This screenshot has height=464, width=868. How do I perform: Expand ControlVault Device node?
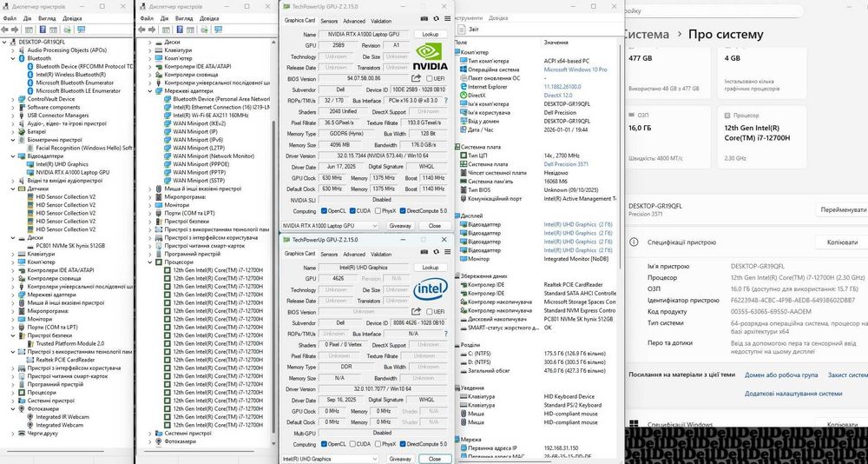(x=13, y=99)
